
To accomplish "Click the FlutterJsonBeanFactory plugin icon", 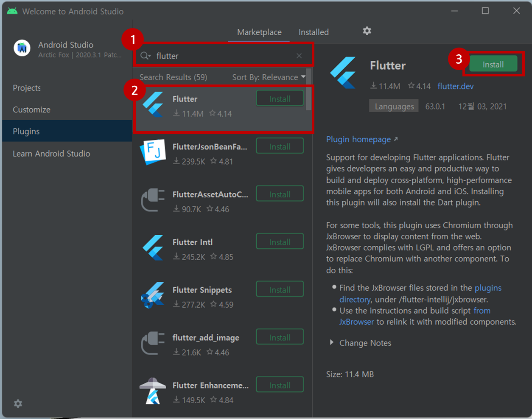I will (152, 152).
